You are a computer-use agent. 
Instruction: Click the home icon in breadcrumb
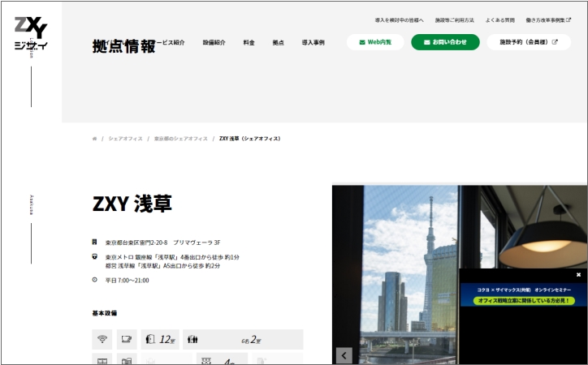(x=94, y=139)
